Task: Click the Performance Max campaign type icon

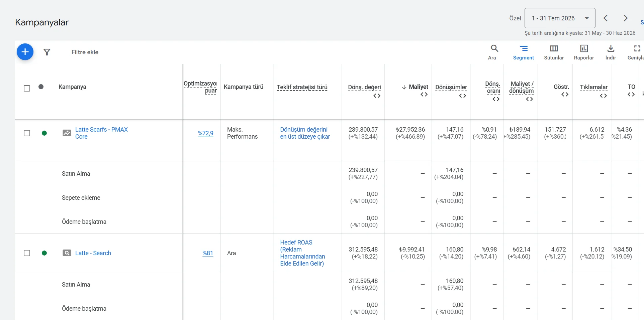Action: coord(67,133)
